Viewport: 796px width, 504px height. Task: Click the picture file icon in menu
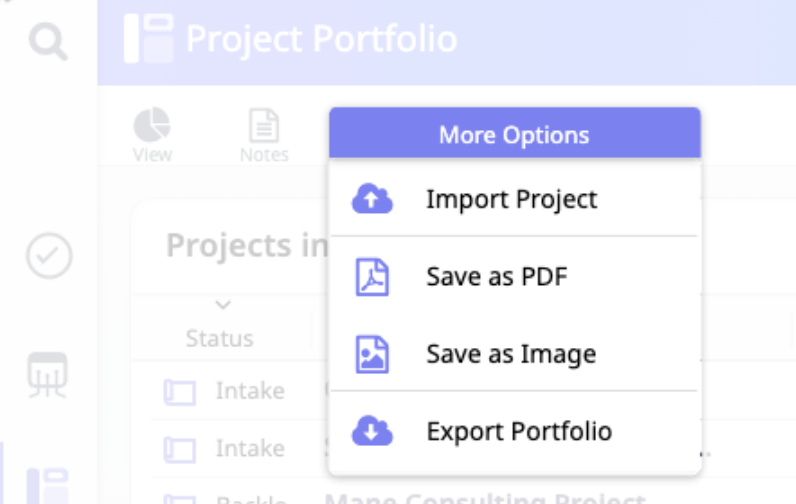click(x=372, y=354)
